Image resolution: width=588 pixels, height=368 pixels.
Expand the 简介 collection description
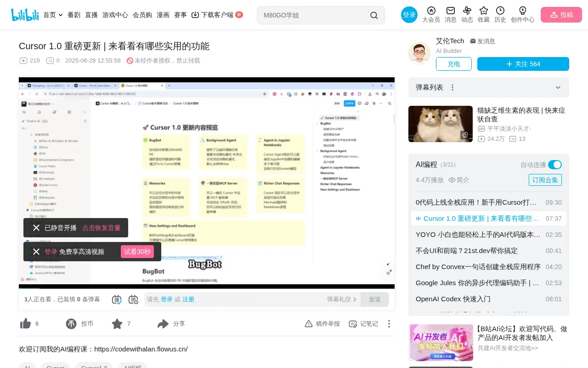coord(459,180)
